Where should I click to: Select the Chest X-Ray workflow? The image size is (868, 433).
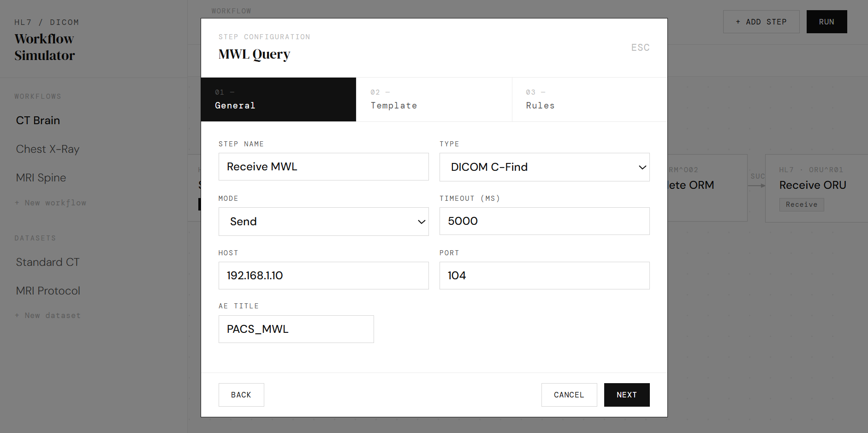[48, 149]
